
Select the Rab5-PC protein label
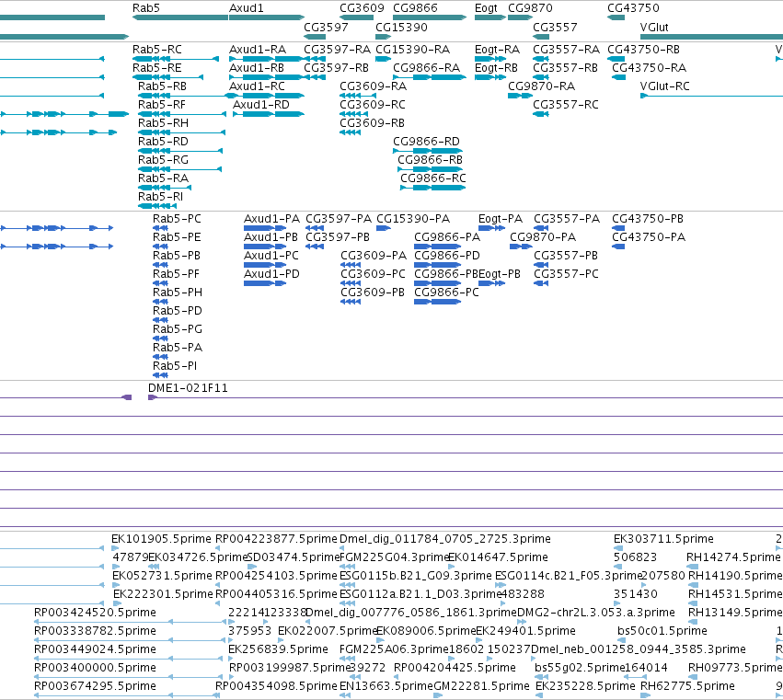tap(177, 219)
